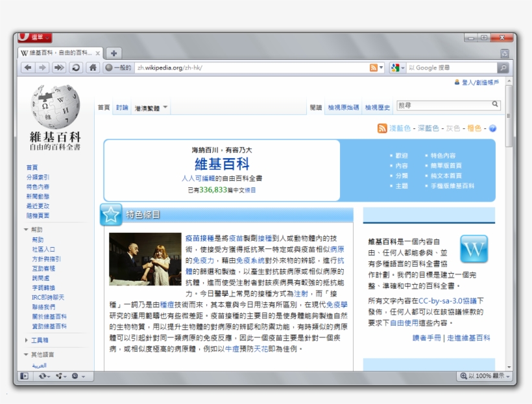Click the Wikipedia globe logo
The image size is (532, 404).
[55, 106]
